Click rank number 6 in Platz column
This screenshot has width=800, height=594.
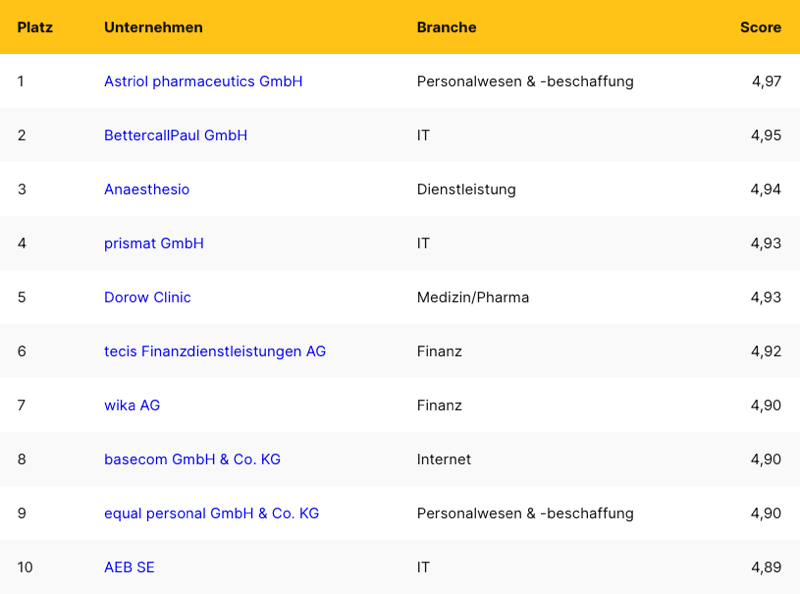(22, 351)
